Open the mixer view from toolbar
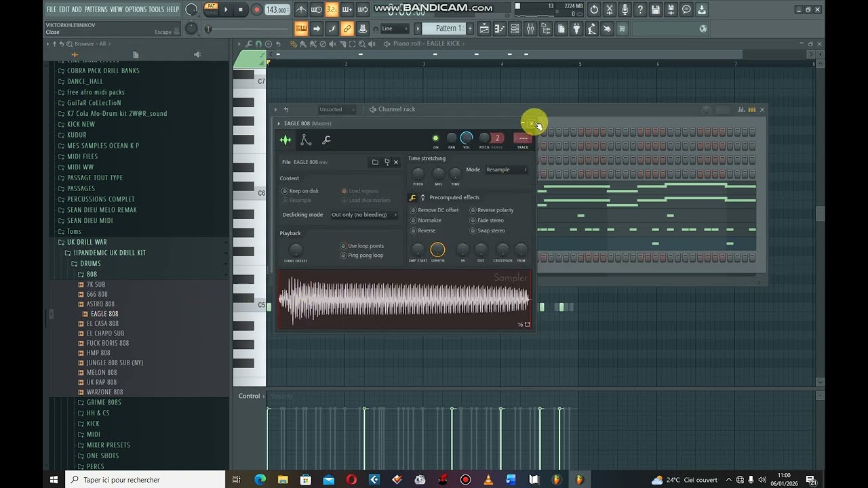 click(x=530, y=28)
